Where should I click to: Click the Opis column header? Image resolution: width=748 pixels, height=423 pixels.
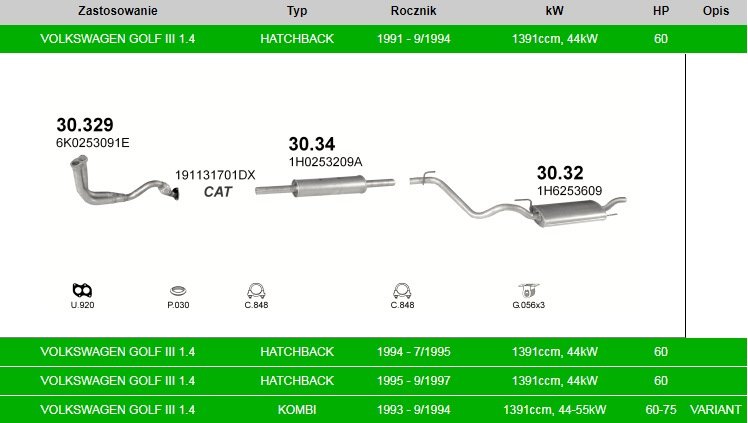click(716, 11)
